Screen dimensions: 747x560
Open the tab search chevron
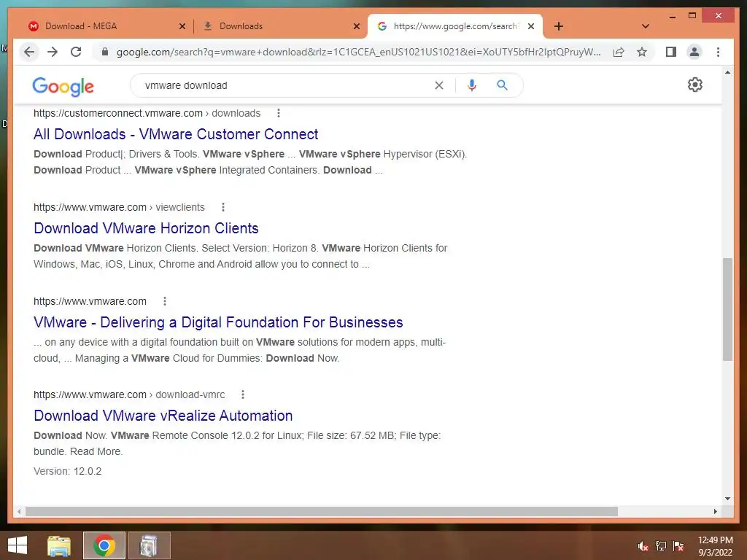pos(646,26)
